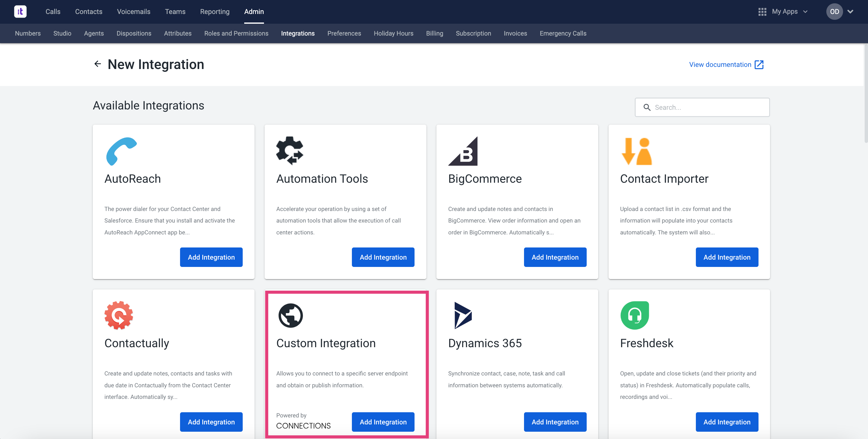
Task: Click the Dynamics 365 logo icon
Action: coord(463,315)
